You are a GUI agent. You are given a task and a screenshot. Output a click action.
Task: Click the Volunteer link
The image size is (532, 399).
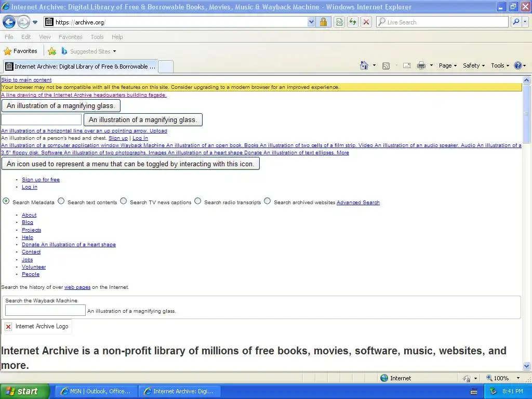[x=34, y=267]
